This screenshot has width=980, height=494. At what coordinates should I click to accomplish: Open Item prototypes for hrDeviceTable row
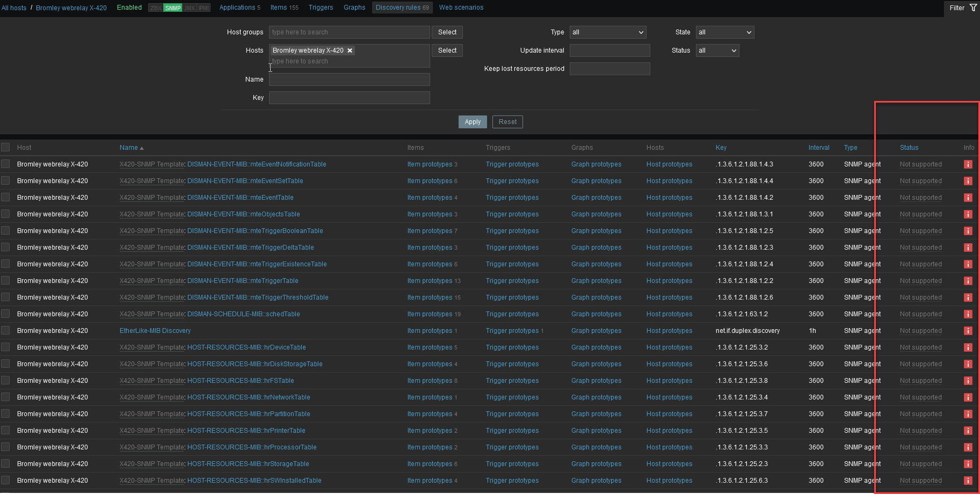tap(430, 347)
